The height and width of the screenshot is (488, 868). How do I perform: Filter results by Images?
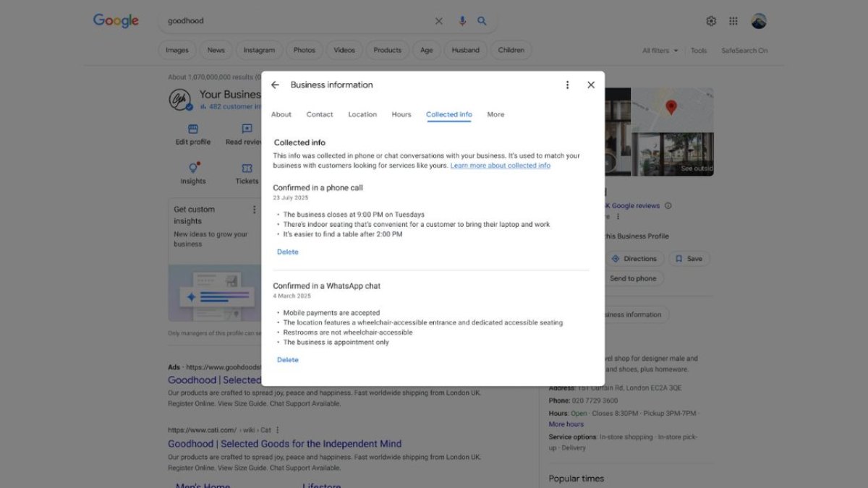coord(177,50)
